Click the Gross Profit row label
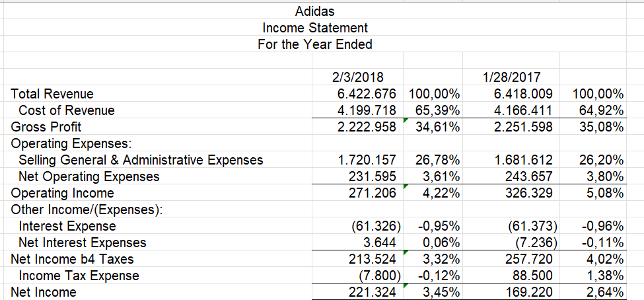 tap(46, 127)
